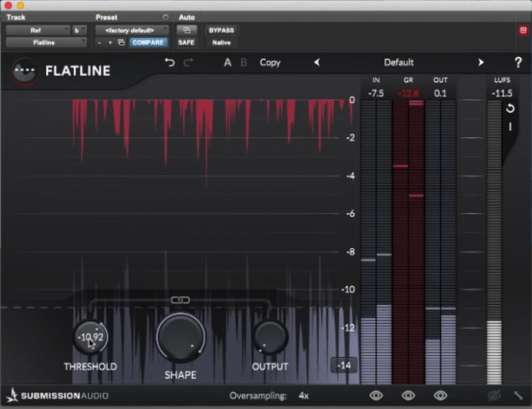Open the insert position b dropdown
Viewport: 532px width, 409px height.
tap(79, 30)
